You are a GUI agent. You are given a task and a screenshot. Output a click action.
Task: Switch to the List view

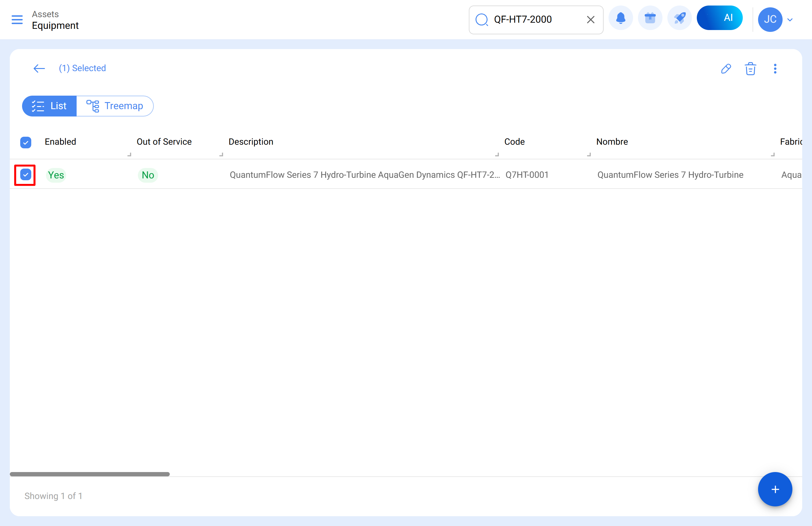[49, 106]
